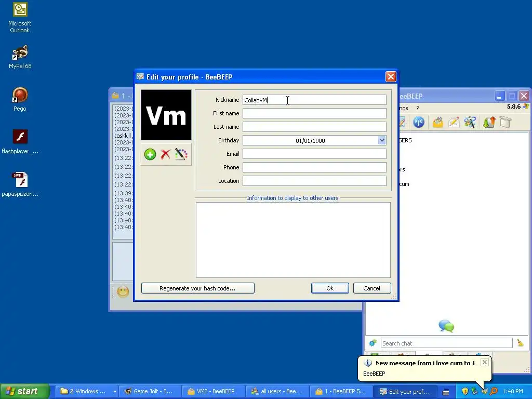Click the gear icon beside Search chat

click(373, 343)
